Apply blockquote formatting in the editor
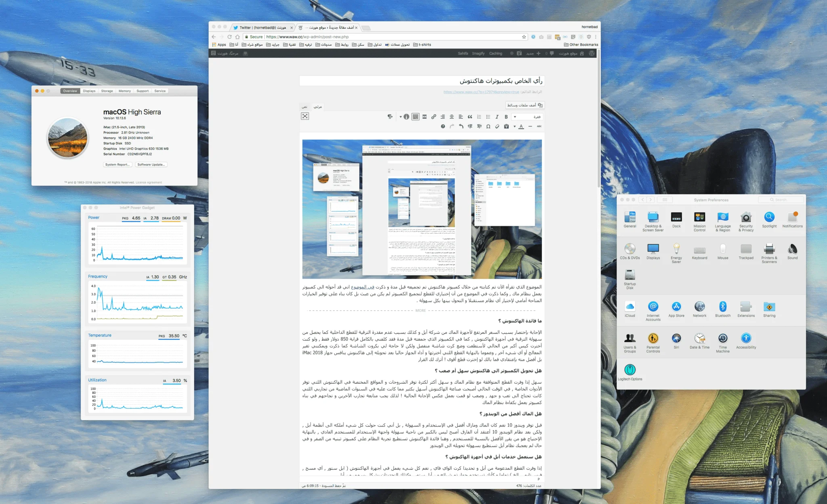The image size is (827, 504). (470, 117)
